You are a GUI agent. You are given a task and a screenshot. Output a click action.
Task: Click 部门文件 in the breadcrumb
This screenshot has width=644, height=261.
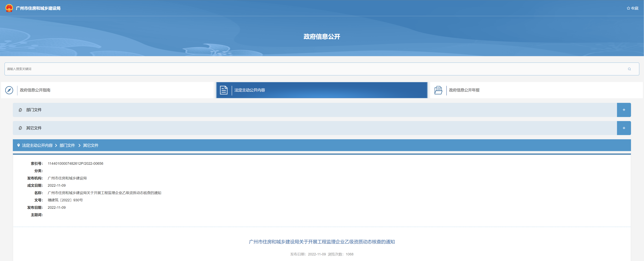[67, 145]
